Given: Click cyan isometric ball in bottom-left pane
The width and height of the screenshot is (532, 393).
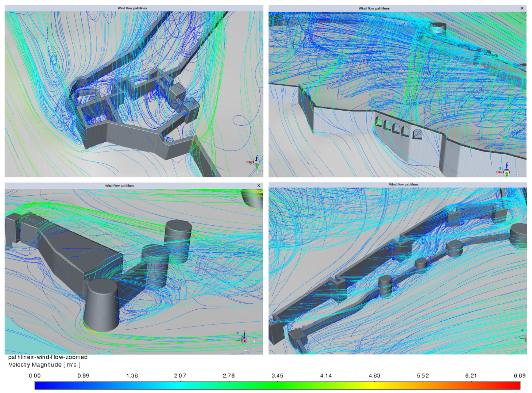Looking at the screenshot, I should click(237, 333).
